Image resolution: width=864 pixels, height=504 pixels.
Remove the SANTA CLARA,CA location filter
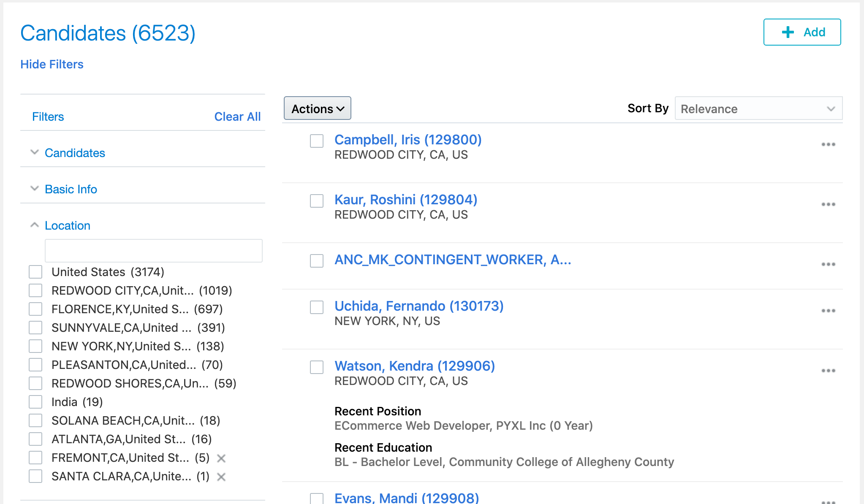[221, 477]
